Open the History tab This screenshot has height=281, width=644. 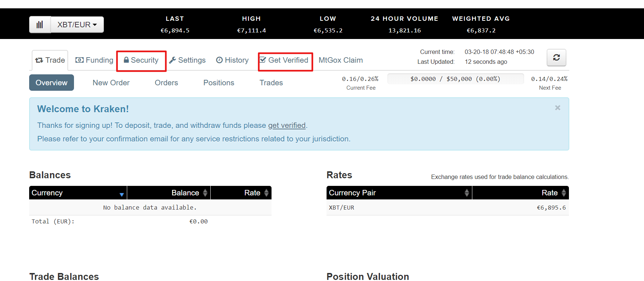coord(232,60)
